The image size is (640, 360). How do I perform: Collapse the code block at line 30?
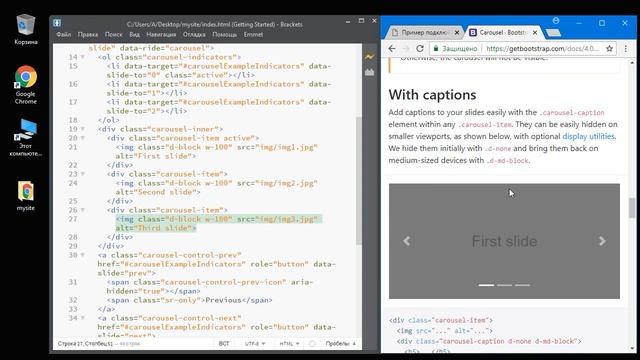(83, 255)
